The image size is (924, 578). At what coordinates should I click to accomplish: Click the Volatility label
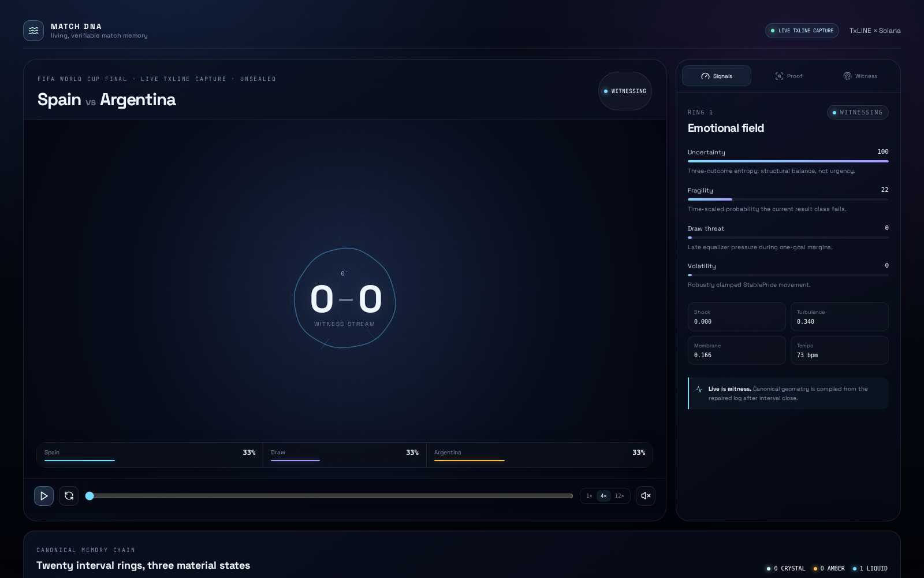click(x=702, y=266)
